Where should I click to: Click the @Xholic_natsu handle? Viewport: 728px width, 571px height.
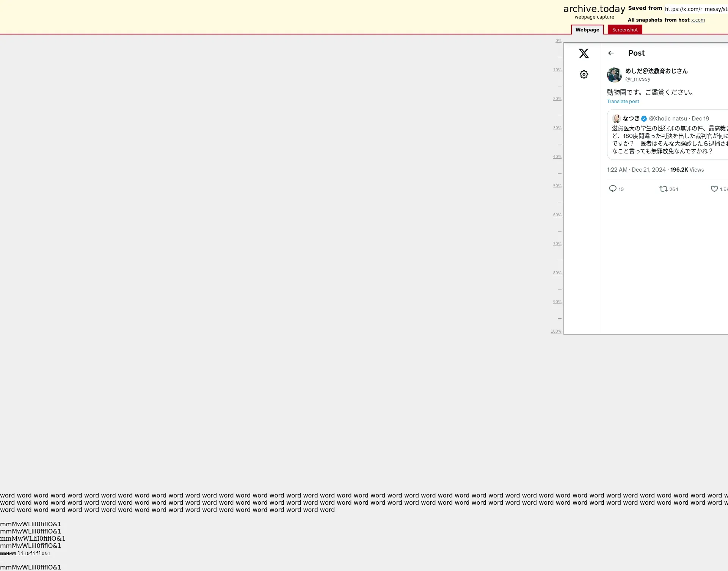(668, 119)
